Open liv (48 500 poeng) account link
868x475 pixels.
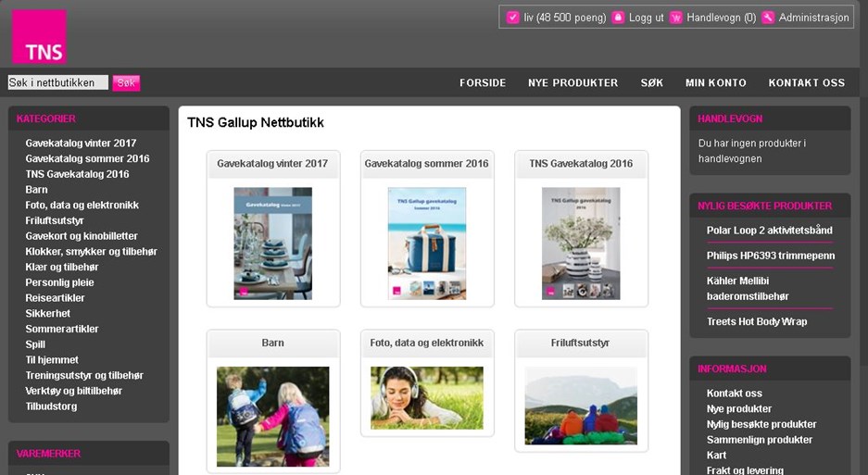[565, 18]
